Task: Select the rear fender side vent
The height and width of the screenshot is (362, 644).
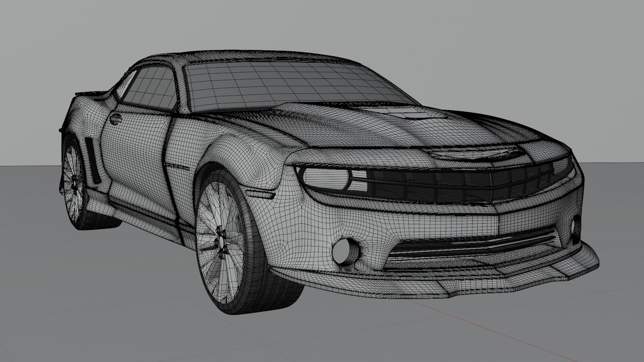Action: (x=93, y=160)
